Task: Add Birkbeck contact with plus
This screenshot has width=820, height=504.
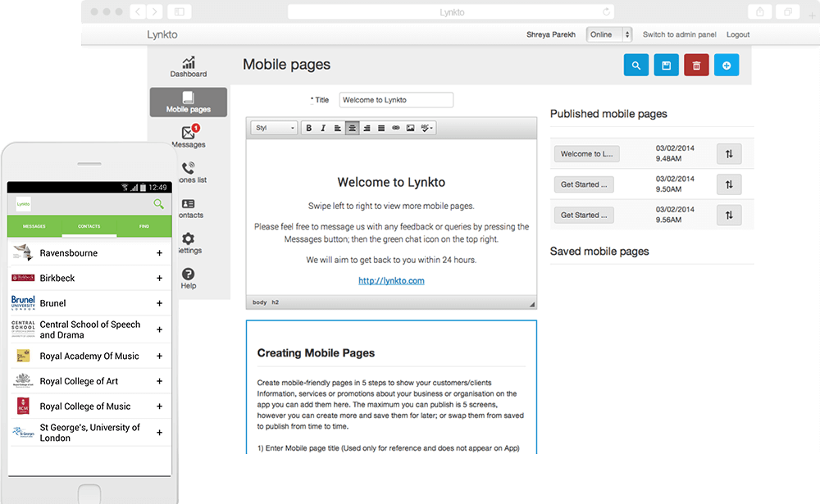Action: (159, 278)
